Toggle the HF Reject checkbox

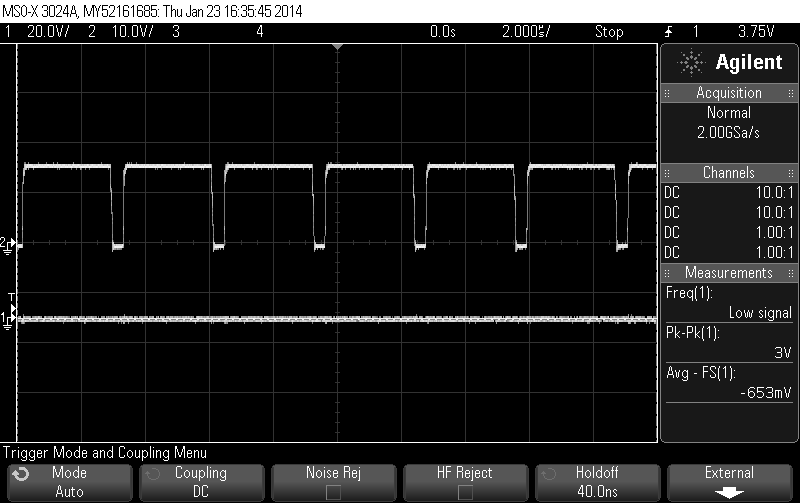click(x=465, y=492)
